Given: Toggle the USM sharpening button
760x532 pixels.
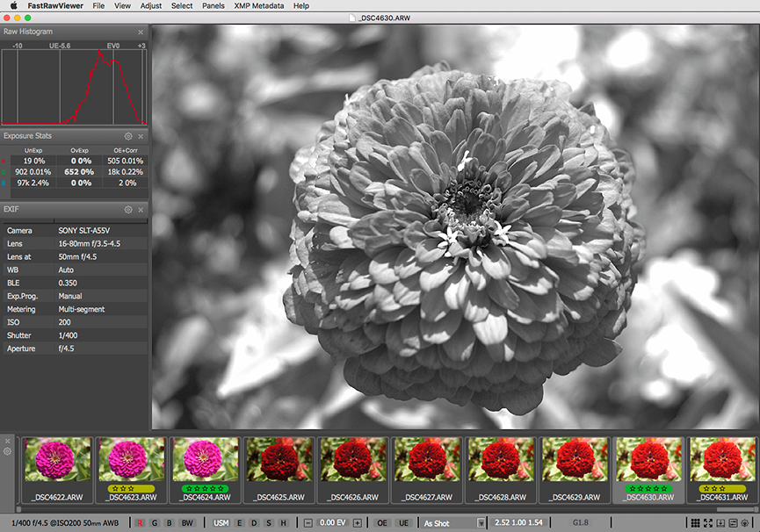Looking at the screenshot, I should tap(221, 523).
